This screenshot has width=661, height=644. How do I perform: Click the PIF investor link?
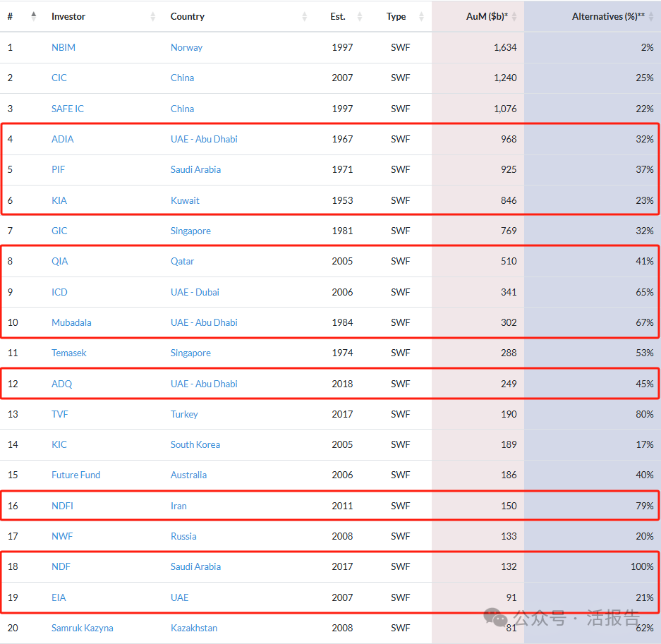pos(59,169)
